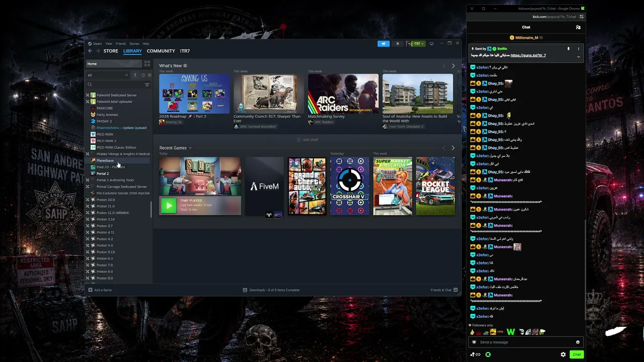
Task: Open the Among Us 2026 Roadmap news
Action: pyautogui.click(x=194, y=94)
